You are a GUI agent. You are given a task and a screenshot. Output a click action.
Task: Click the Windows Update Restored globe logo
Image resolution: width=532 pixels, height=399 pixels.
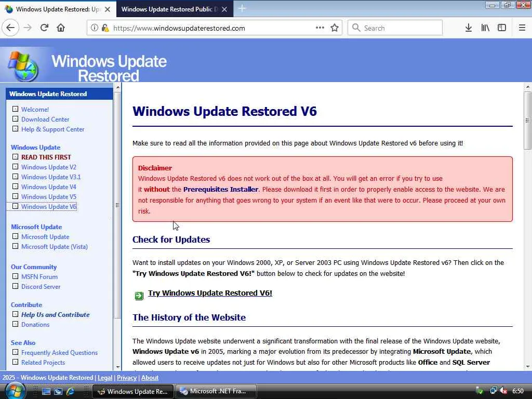pos(23,66)
